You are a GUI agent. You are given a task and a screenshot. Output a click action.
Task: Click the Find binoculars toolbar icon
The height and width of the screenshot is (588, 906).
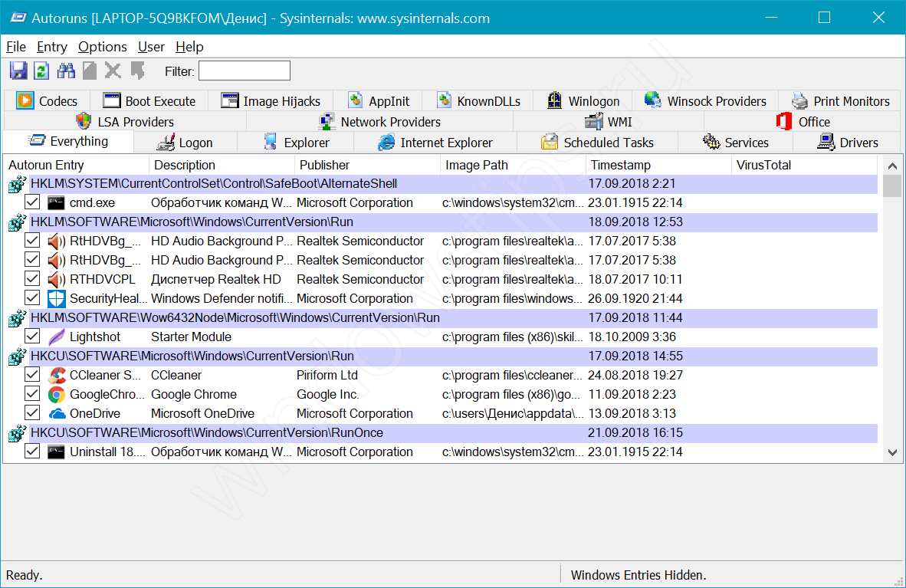coord(66,71)
